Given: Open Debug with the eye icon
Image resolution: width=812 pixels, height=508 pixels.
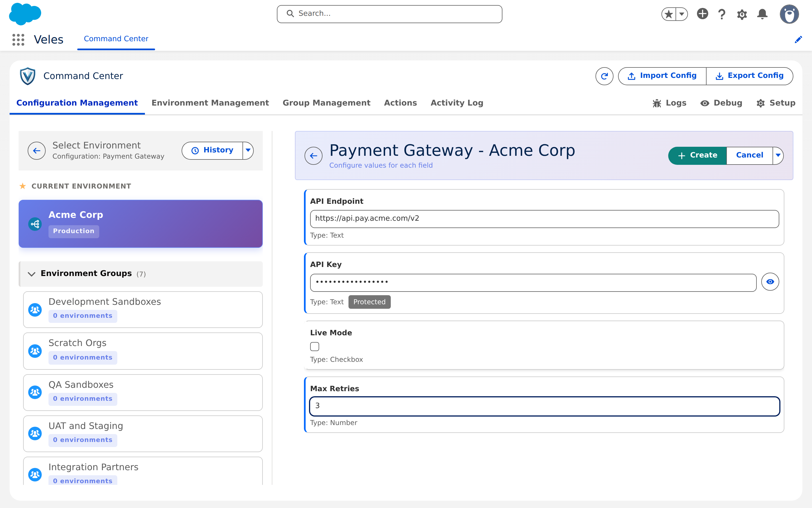Looking at the screenshot, I should (x=721, y=103).
